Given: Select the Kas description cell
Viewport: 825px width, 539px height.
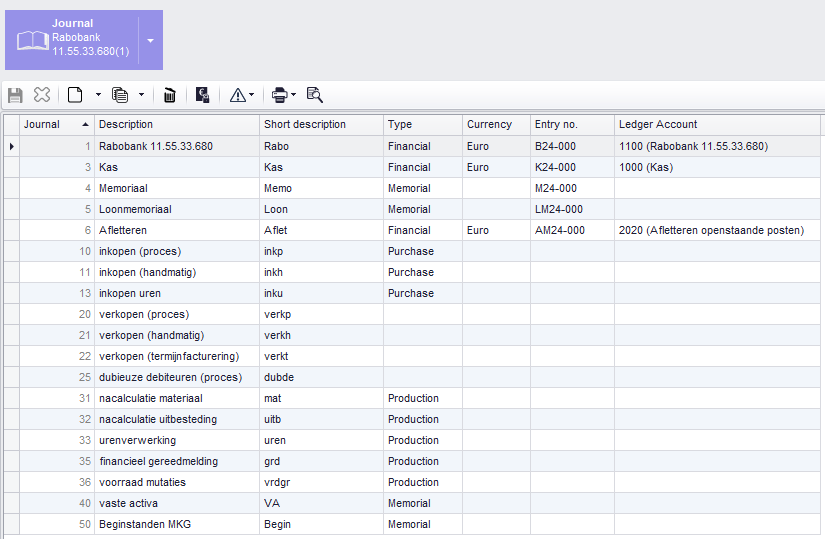Looking at the screenshot, I should [177, 167].
